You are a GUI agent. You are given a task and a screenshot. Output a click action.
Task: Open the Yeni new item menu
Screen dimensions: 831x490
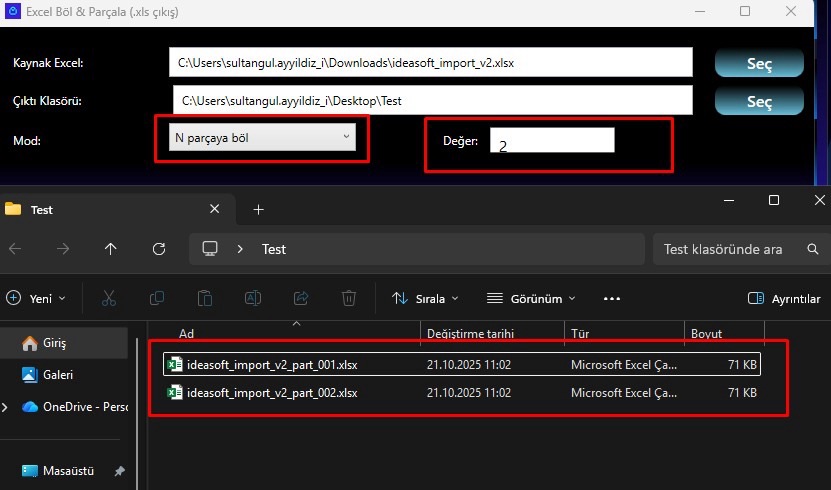[36, 298]
